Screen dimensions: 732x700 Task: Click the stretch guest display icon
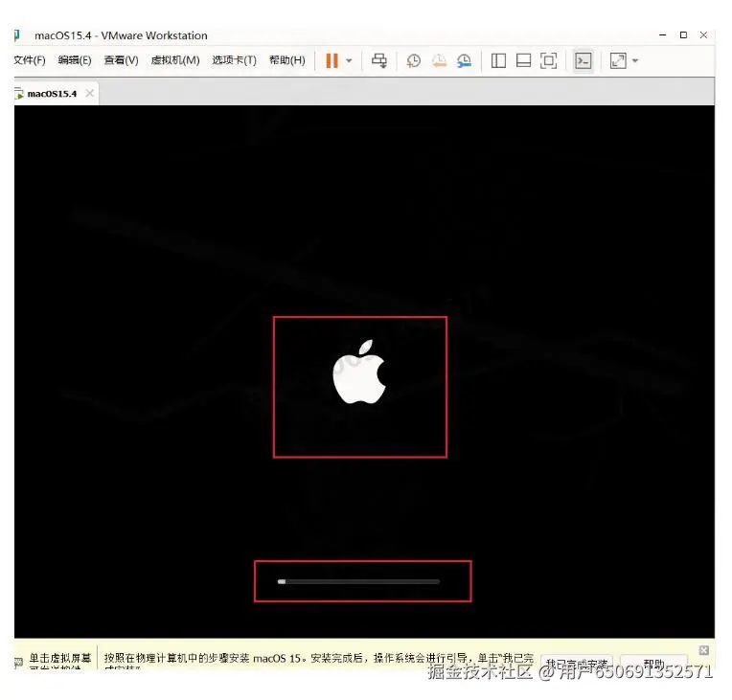pyautogui.click(x=618, y=60)
